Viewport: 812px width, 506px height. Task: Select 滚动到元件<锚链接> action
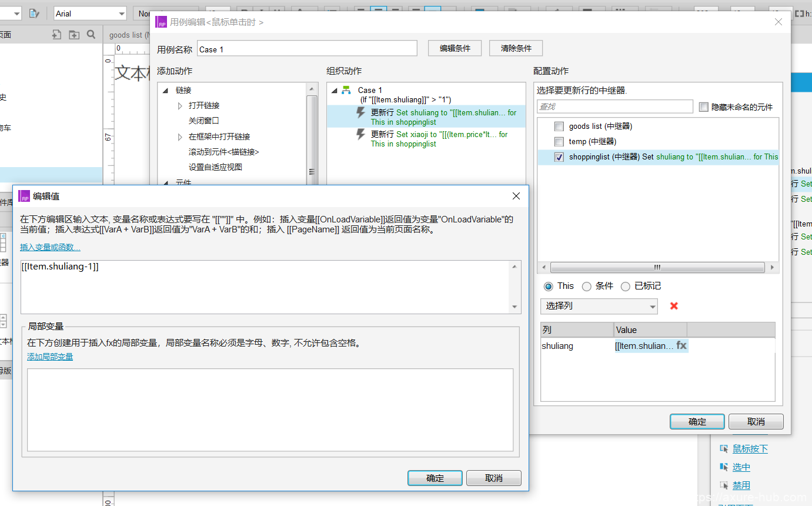[224, 152]
